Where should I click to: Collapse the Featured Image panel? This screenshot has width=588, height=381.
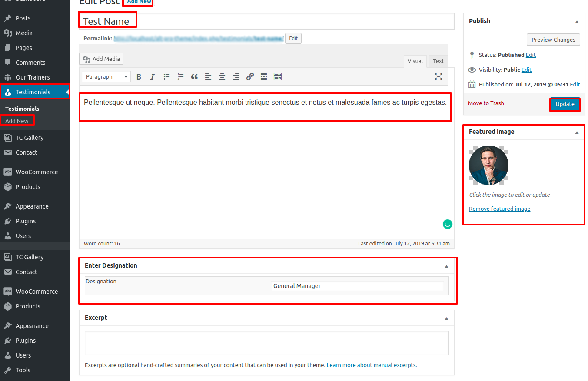click(x=577, y=132)
